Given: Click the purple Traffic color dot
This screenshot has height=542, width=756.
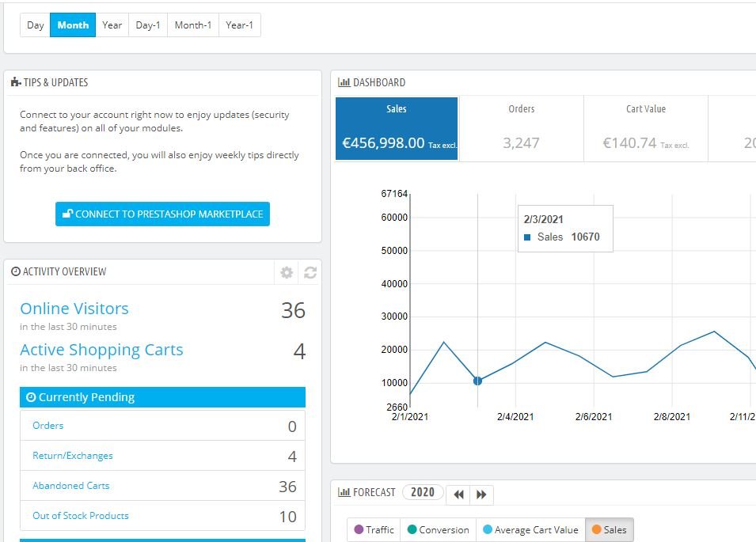Looking at the screenshot, I should tap(359, 529).
